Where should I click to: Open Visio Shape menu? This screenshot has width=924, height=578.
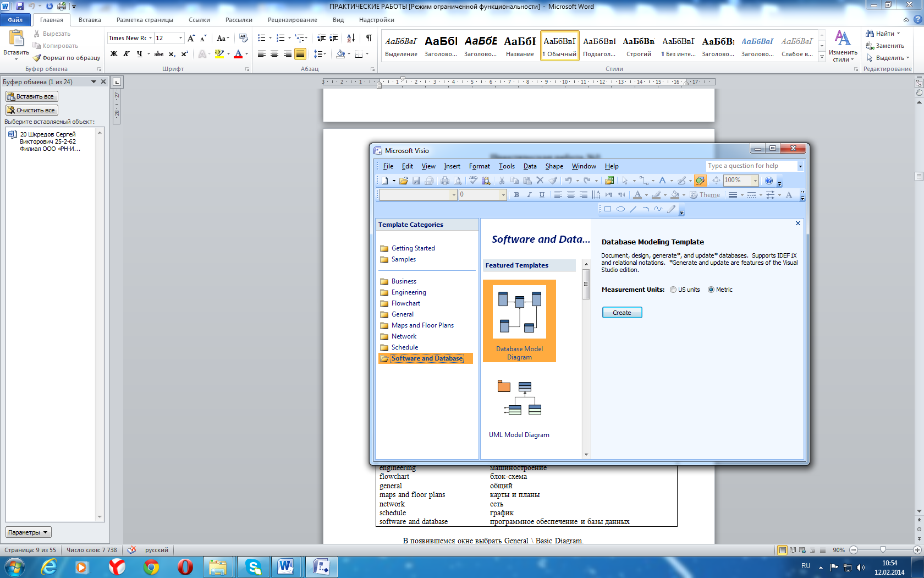coord(554,166)
